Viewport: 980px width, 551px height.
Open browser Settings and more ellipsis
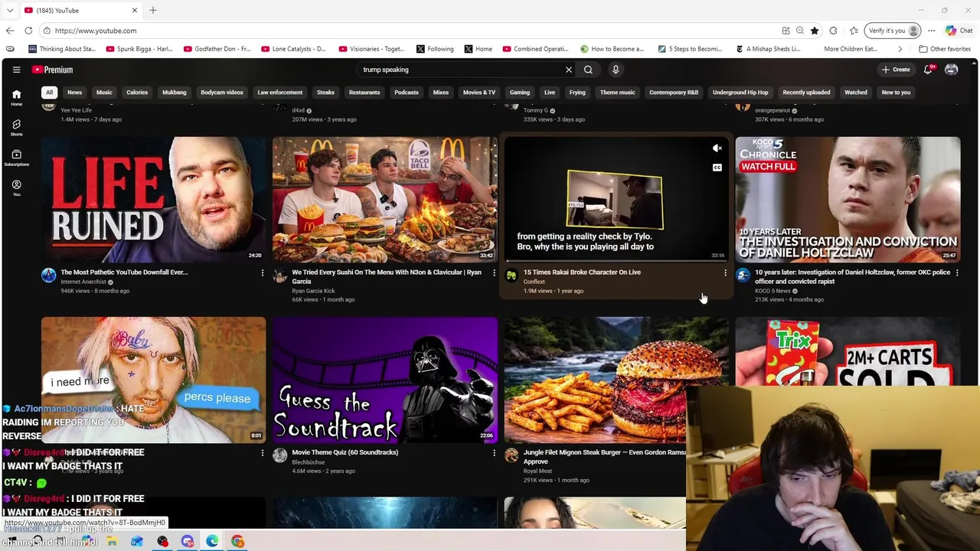pos(931,31)
